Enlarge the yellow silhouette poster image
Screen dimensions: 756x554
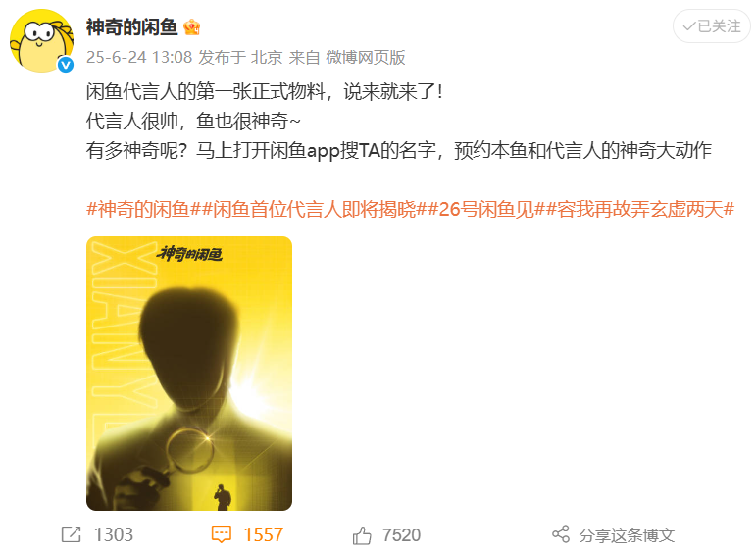coord(189,374)
